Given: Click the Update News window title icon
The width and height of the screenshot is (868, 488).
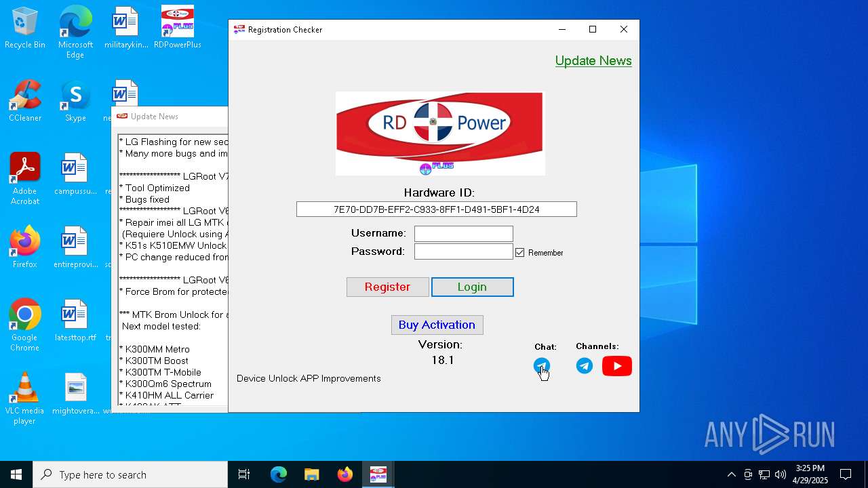Looking at the screenshot, I should (x=122, y=117).
